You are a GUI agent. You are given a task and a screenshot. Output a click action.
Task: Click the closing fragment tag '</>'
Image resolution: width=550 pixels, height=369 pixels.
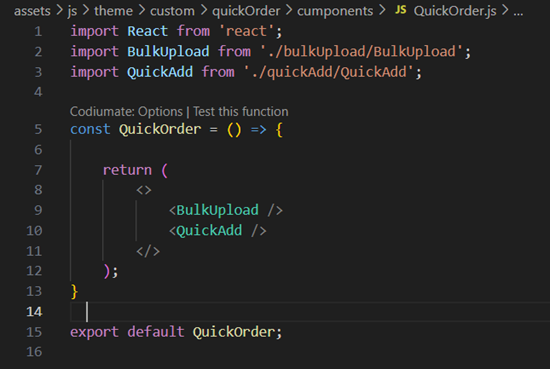tap(148, 251)
